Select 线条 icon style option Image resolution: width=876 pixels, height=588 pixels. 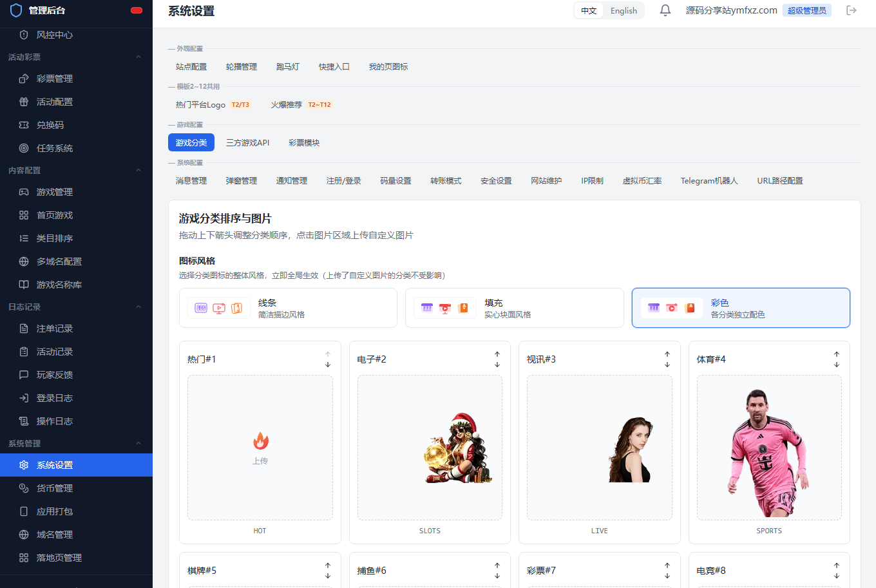pyautogui.click(x=288, y=308)
